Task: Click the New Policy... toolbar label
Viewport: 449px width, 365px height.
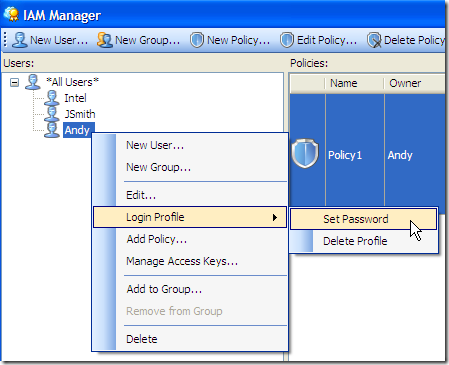Action: tap(238, 40)
